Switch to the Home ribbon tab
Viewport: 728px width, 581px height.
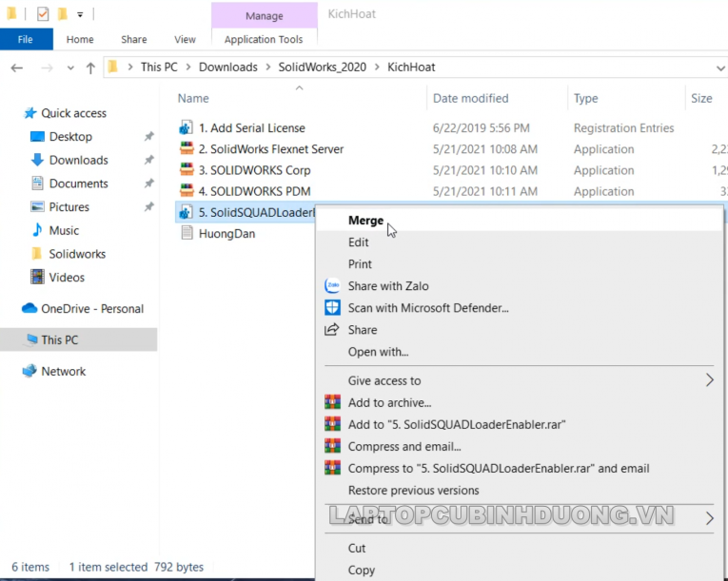pos(80,39)
